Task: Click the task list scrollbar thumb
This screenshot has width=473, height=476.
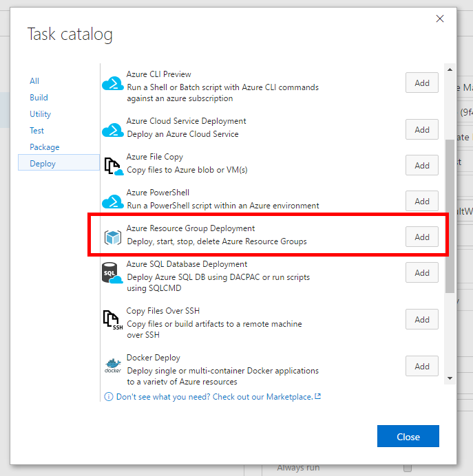Action: [x=450, y=216]
